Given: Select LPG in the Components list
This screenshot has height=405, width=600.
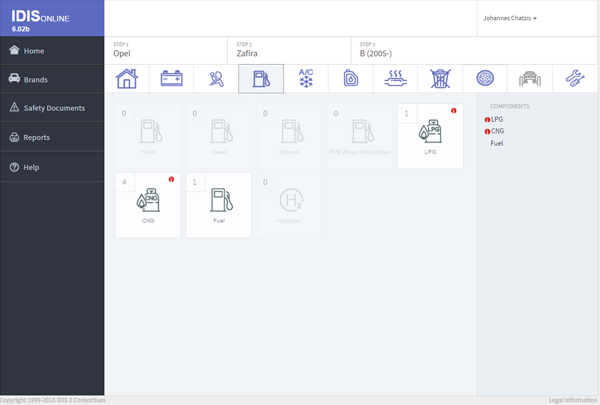Looking at the screenshot, I should point(497,119).
